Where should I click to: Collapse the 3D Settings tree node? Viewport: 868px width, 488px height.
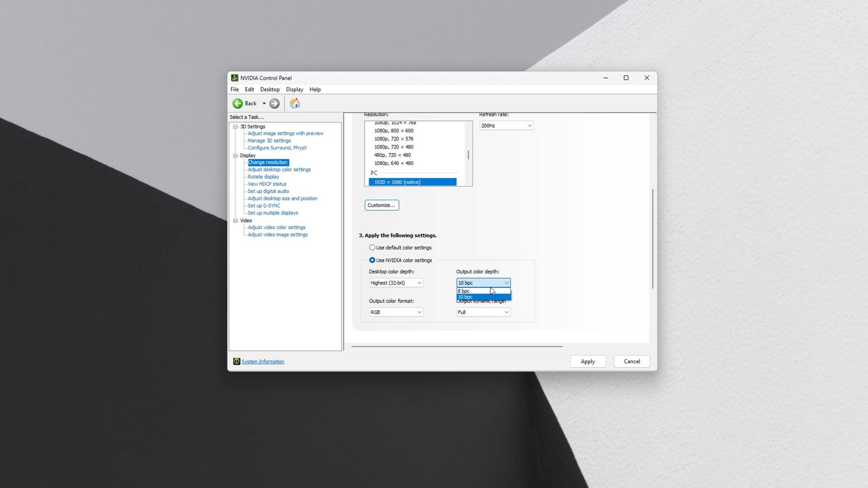click(235, 127)
